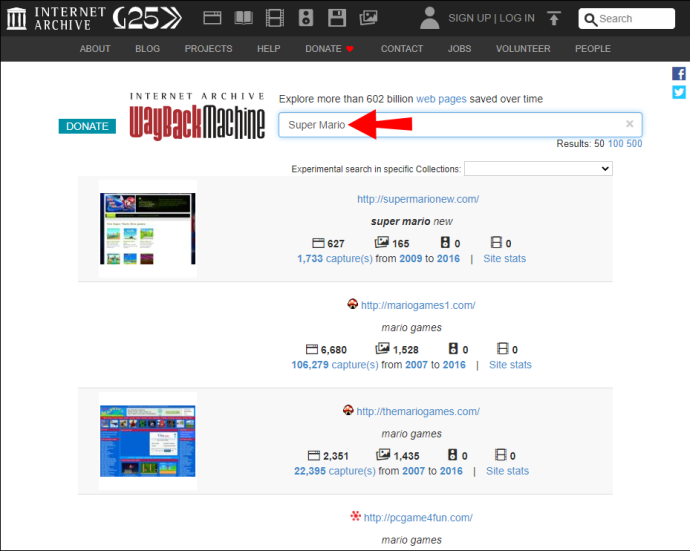Image resolution: width=690 pixels, height=551 pixels.
Task: Click the image count icon showing 165
Action: tap(382, 242)
